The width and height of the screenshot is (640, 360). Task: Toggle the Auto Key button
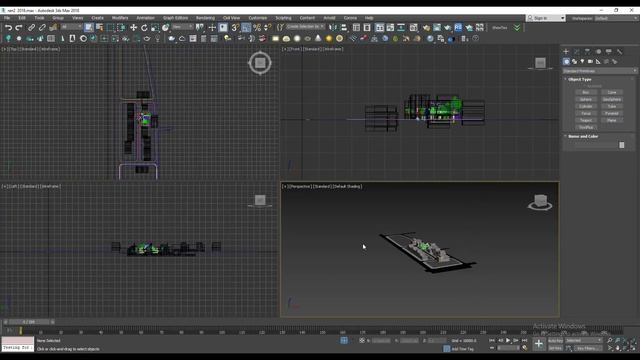[x=555, y=340]
